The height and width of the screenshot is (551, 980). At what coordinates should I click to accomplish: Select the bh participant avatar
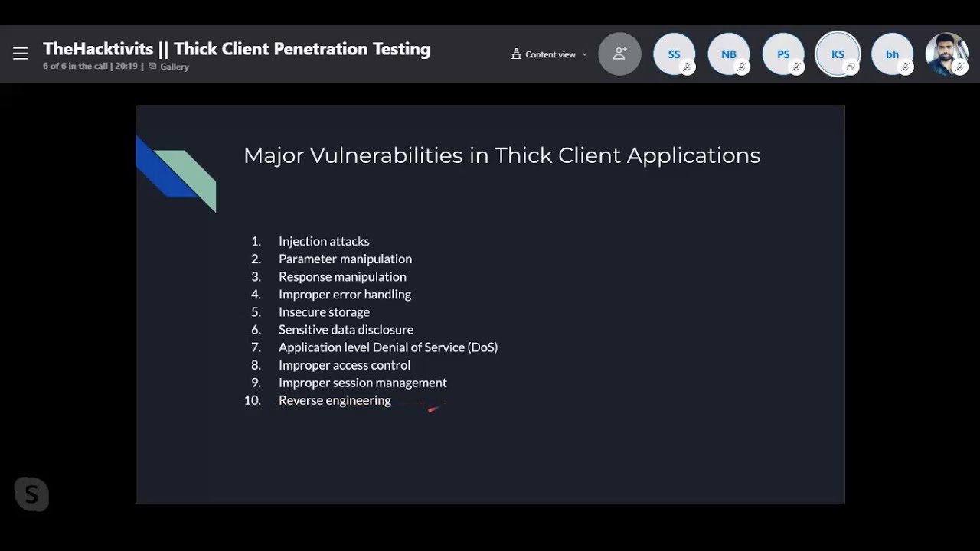point(892,54)
